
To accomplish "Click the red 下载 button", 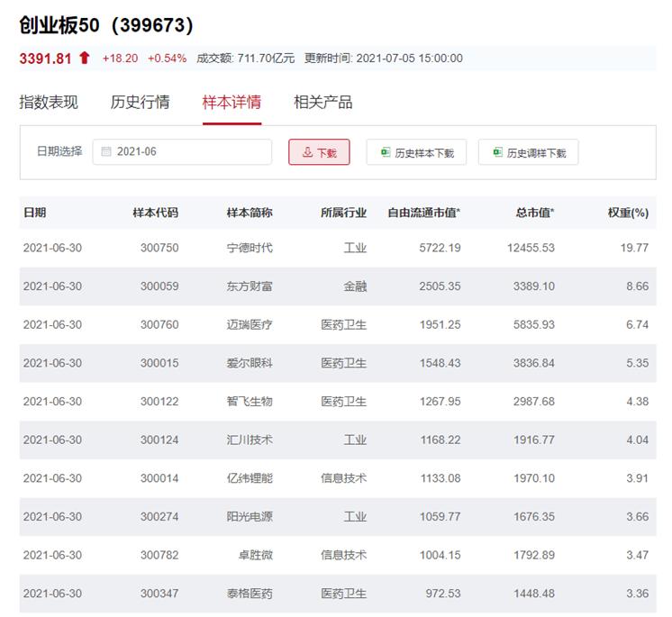I will point(319,152).
